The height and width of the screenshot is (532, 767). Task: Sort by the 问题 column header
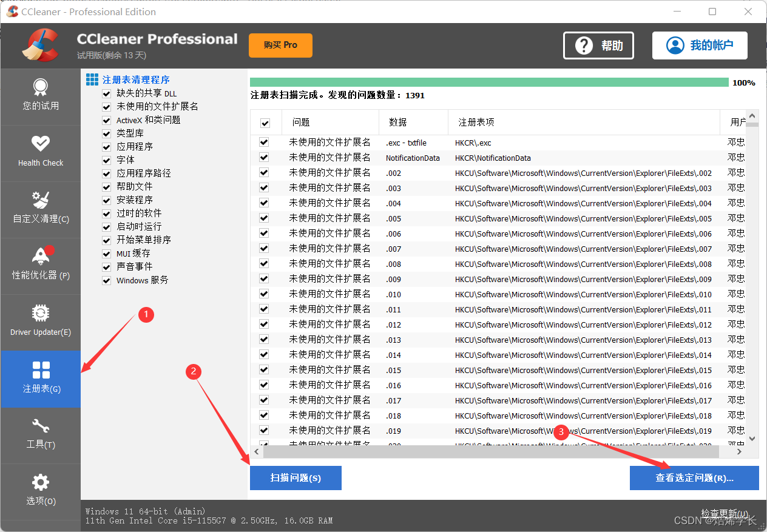click(x=331, y=123)
